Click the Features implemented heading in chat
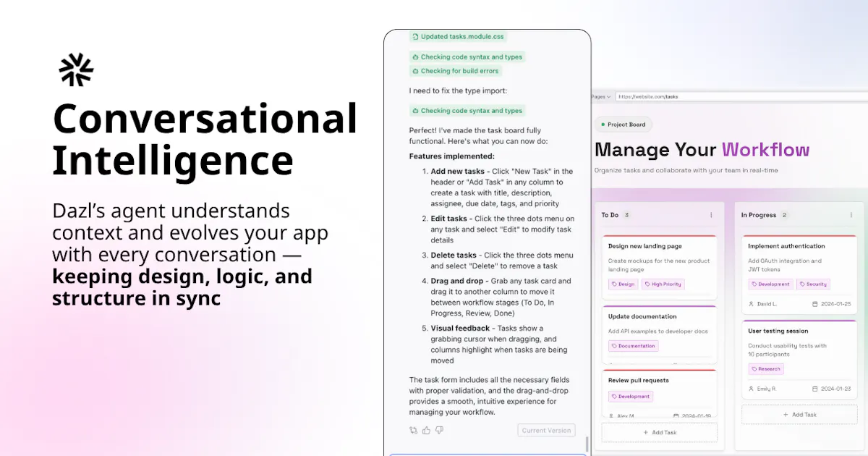Screen dimensions: 868x456 [x=452, y=156]
